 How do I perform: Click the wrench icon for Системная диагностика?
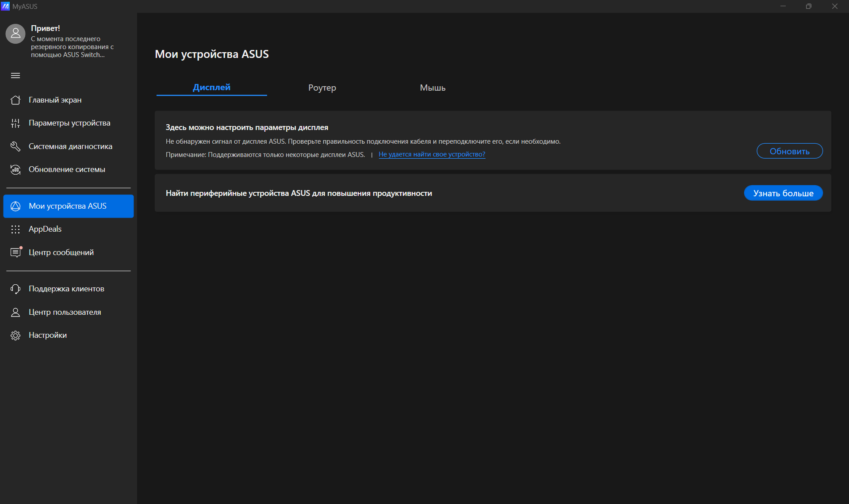click(x=15, y=146)
